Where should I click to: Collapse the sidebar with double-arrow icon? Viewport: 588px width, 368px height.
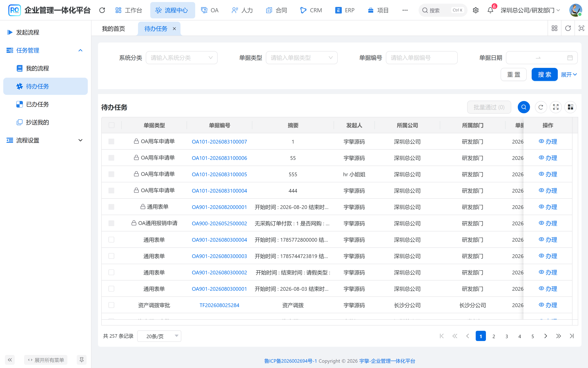[x=10, y=360]
